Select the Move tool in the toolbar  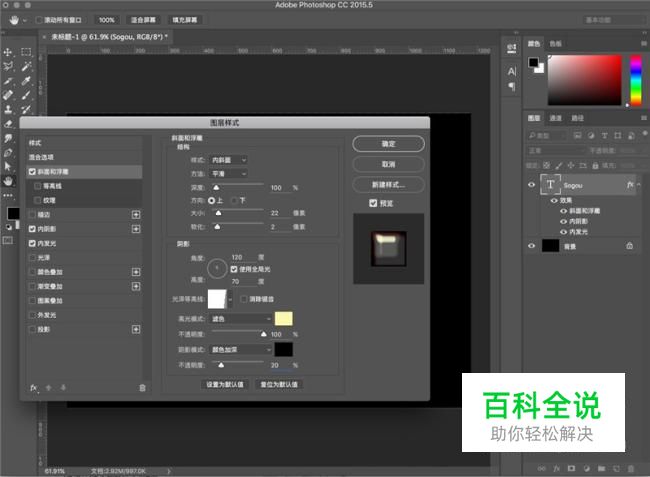[8, 52]
